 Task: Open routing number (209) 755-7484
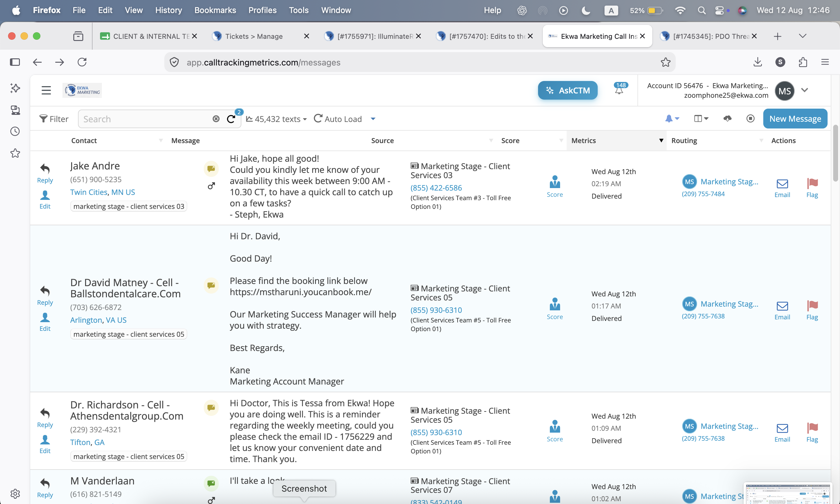coord(703,194)
